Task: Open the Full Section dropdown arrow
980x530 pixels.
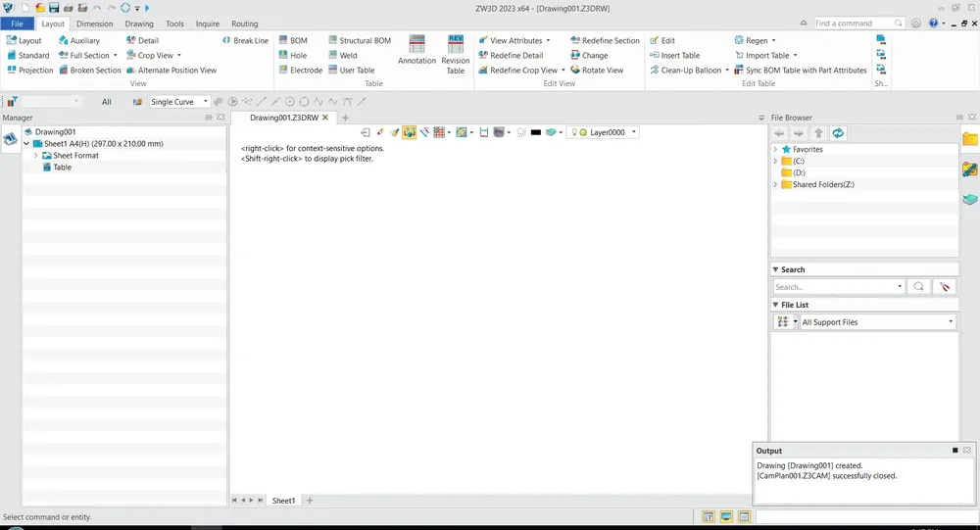Action: click(x=115, y=56)
